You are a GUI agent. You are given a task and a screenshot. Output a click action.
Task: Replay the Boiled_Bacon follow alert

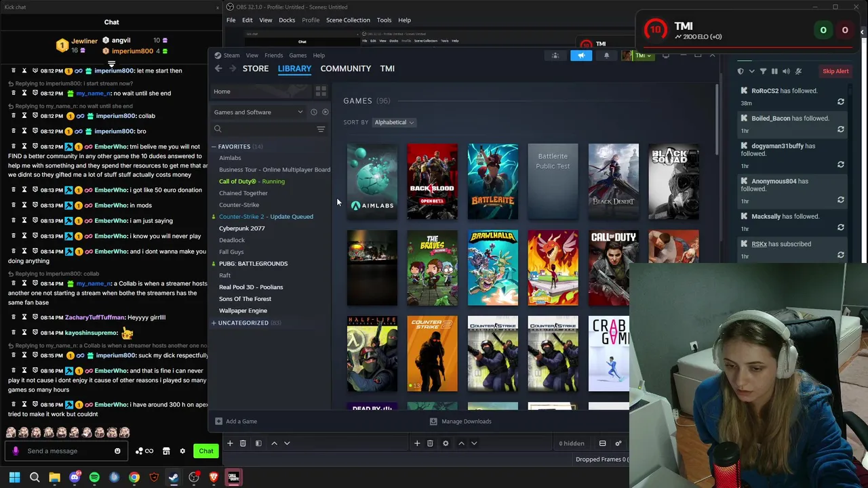[841, 129]
